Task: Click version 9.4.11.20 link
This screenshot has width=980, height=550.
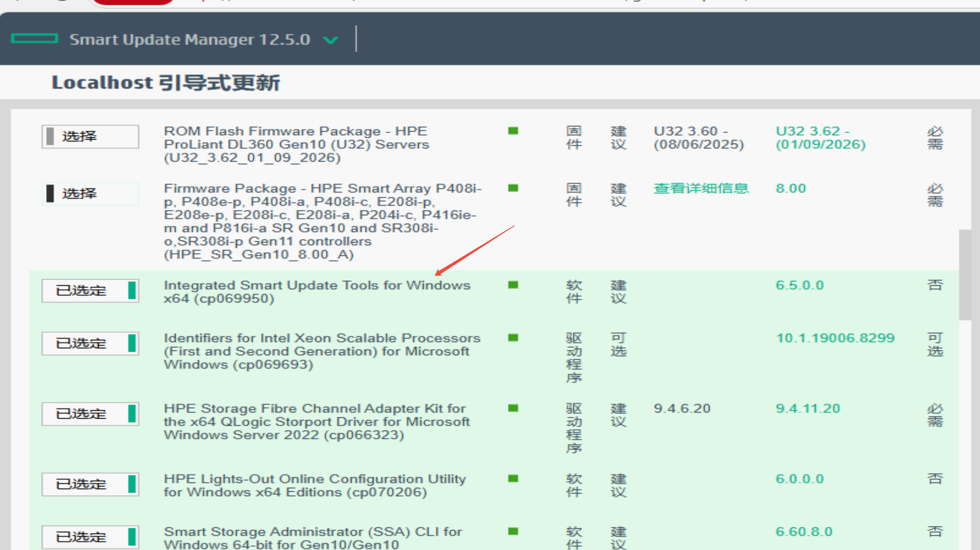Action: pyautogui.click(x=808, y=408)
